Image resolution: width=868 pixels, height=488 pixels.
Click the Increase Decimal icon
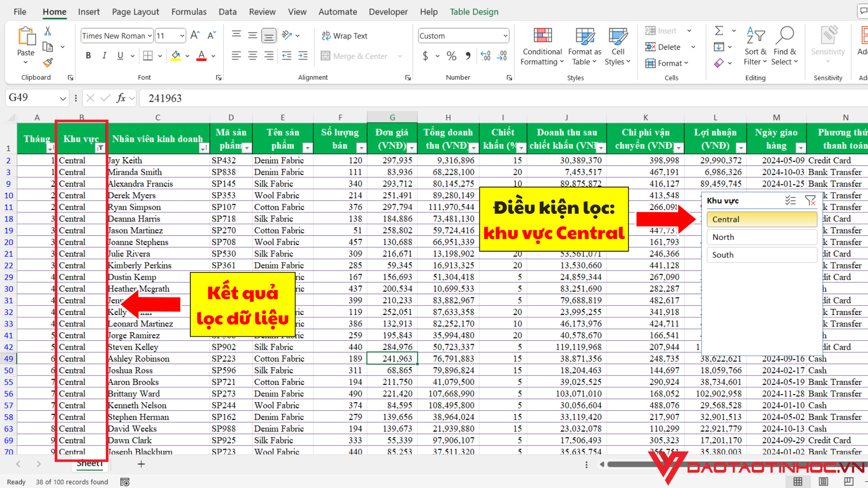(x=486, y=56)
